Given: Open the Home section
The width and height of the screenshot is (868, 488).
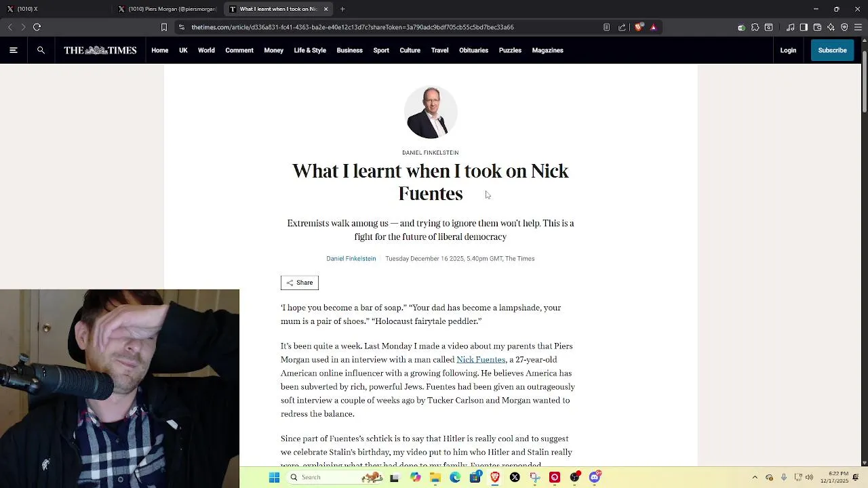Looking at the screenshot, I should pos(160,50).
